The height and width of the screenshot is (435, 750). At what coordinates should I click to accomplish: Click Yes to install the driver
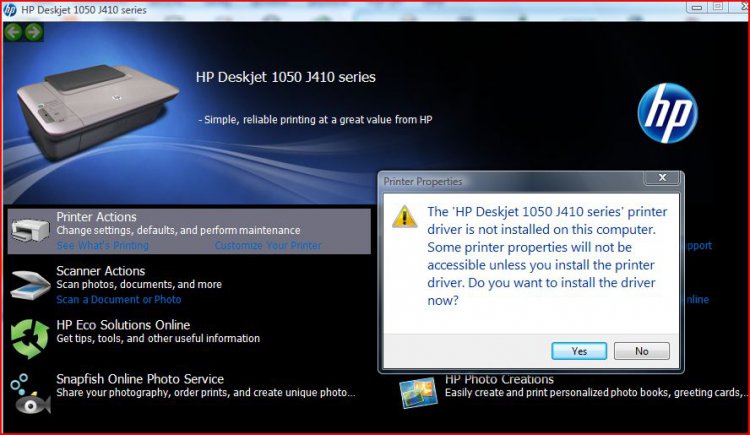(x=579, y=351)
